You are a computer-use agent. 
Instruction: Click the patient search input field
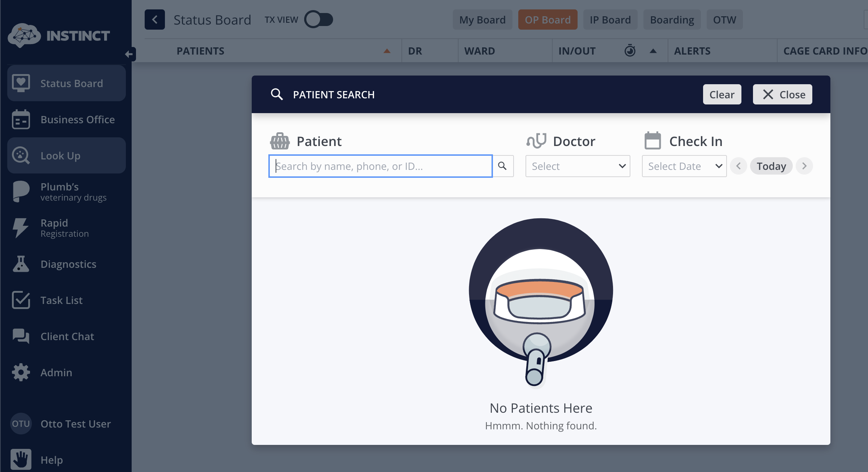(x=380, y=166)
